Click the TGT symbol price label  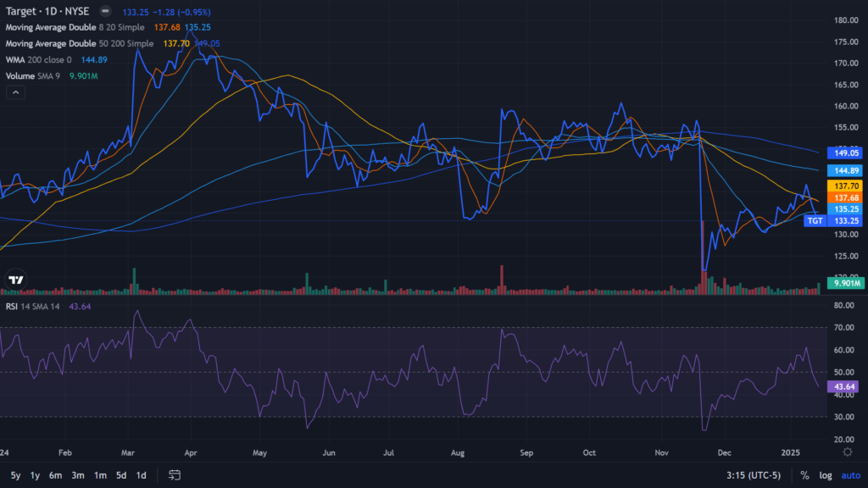pos(815,220)
